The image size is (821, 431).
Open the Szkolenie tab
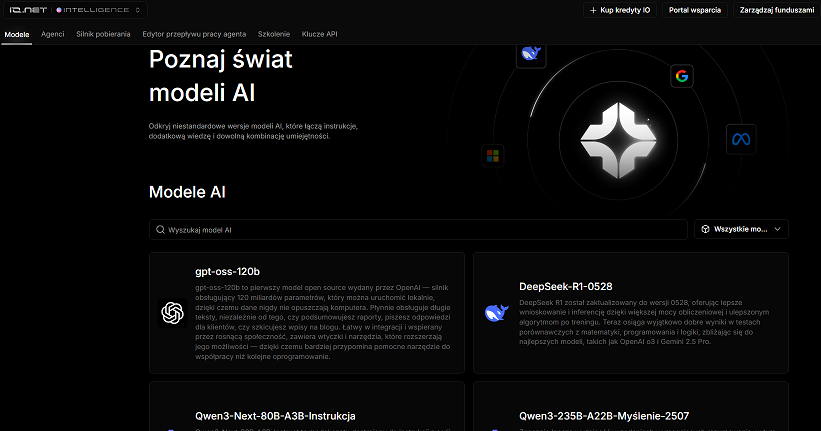[x=274, y=34]
